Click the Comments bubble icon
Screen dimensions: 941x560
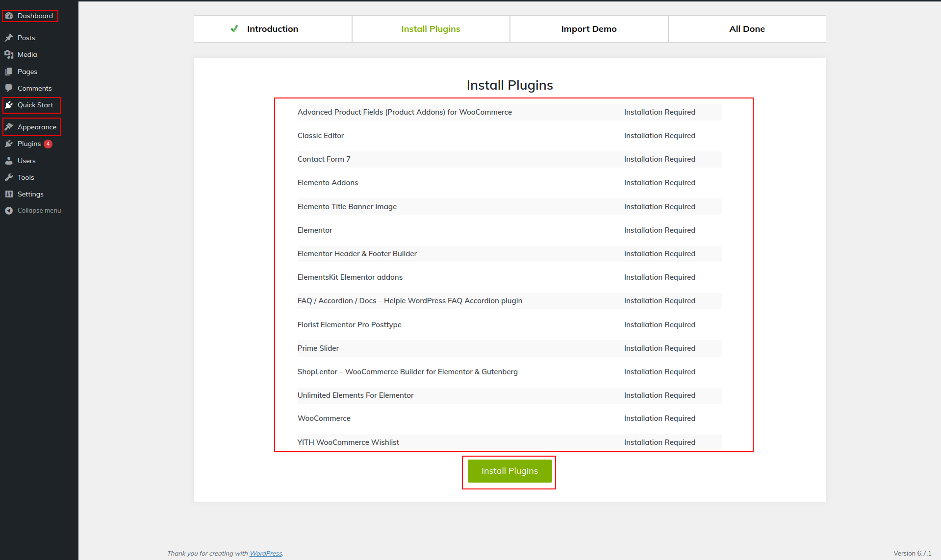[x=9, y=88]
